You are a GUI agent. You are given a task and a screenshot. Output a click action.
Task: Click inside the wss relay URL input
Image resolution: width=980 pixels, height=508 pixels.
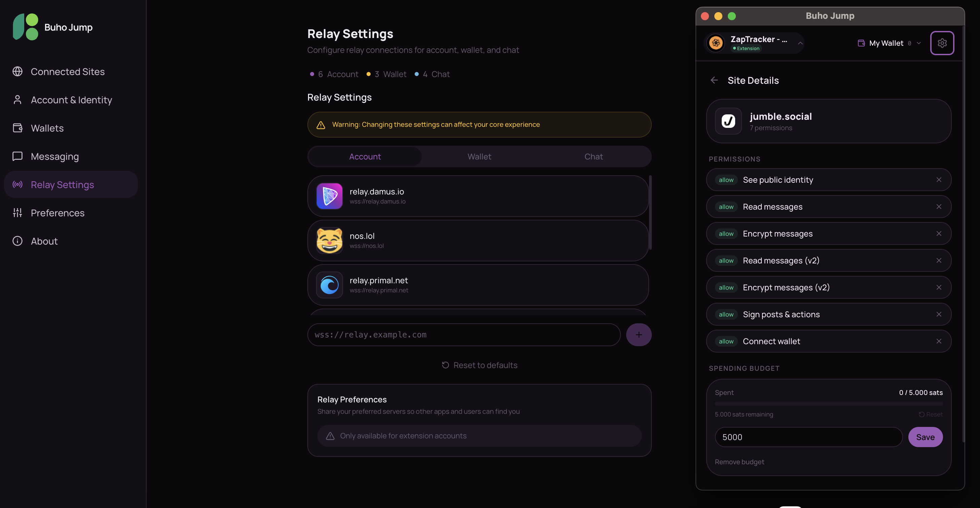tap(463, 334)
